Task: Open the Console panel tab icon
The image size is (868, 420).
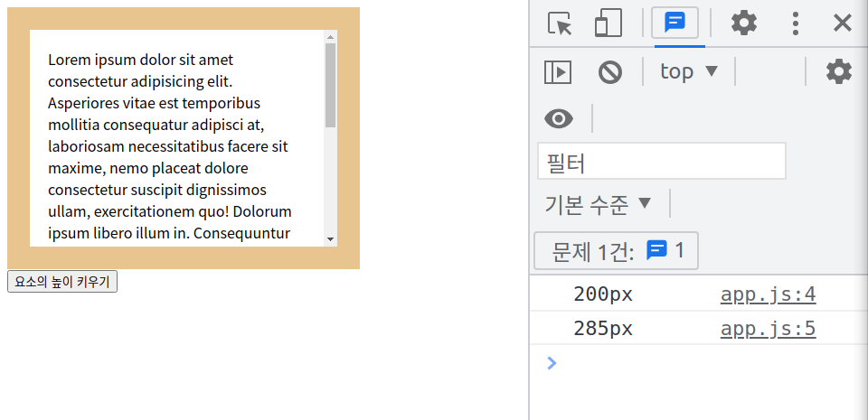Action: pos(675,23)
